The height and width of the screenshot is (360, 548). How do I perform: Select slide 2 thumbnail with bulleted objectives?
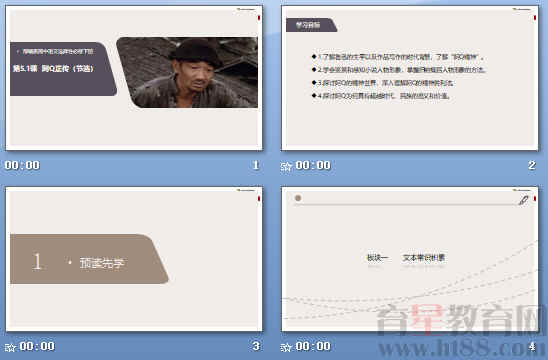point(410,78)
